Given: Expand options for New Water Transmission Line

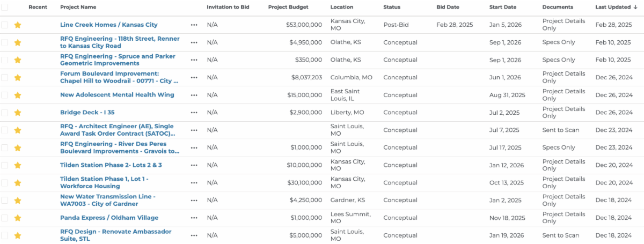Looking at the screenshot, I should pyautogui.click(x=194, y=201).
